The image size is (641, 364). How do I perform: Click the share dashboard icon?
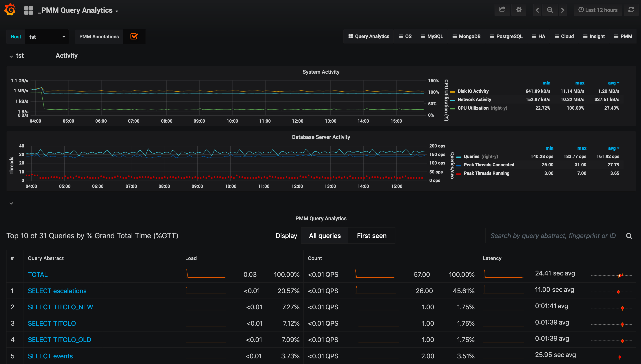point(502,10)
